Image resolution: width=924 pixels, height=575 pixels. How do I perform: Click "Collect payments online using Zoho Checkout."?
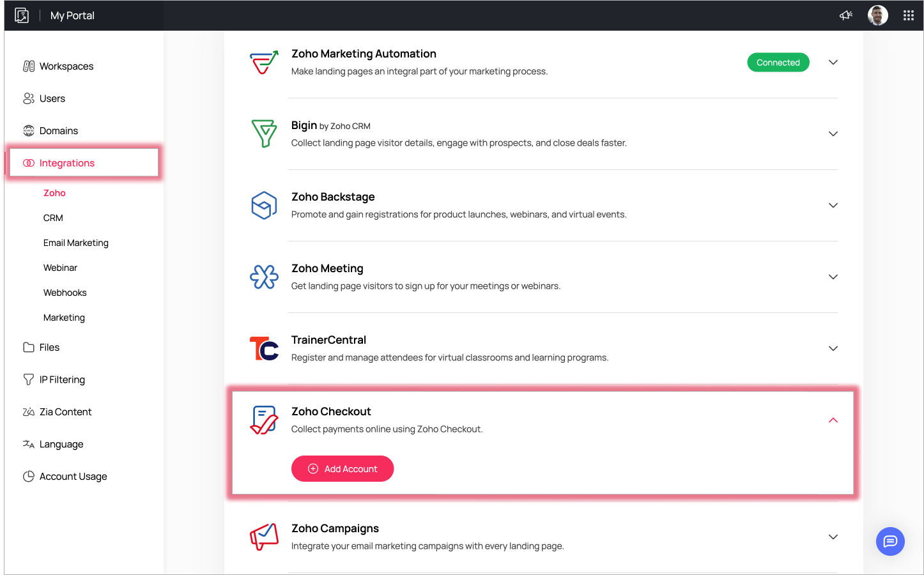387,429
